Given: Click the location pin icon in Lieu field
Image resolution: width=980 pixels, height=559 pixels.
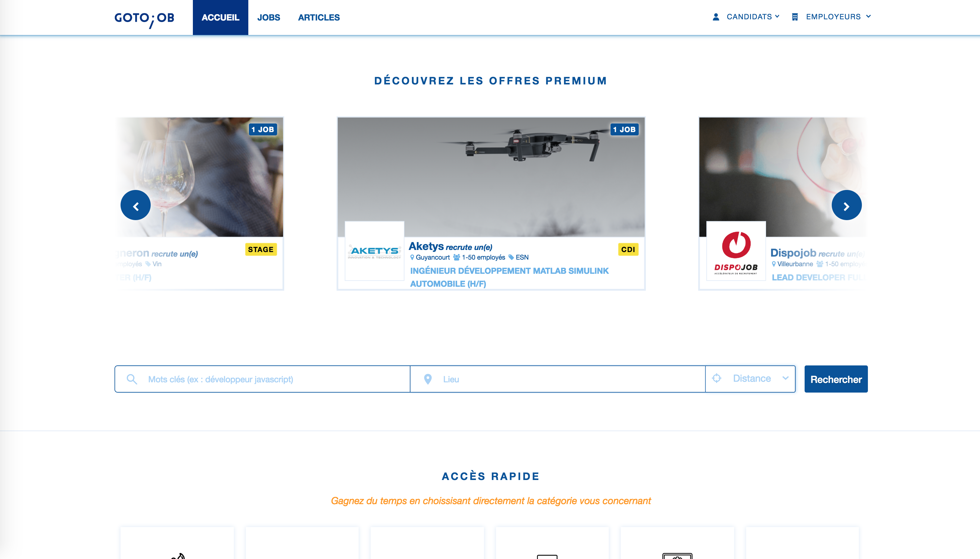Looking at the screenshot, I should (x=428, y=379).
